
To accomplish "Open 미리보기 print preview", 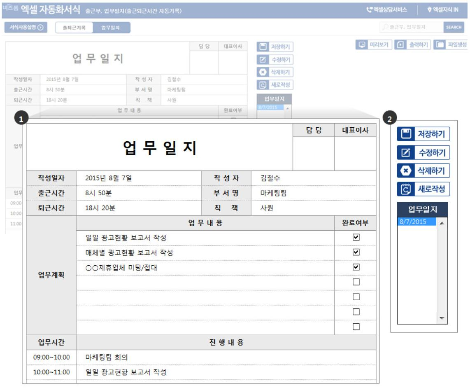I will click(374, 44).
